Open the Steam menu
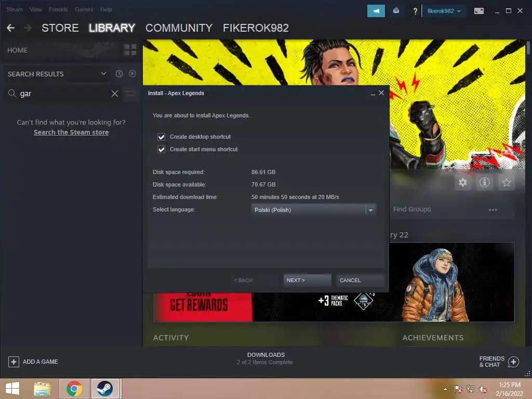 coord(14,9)
